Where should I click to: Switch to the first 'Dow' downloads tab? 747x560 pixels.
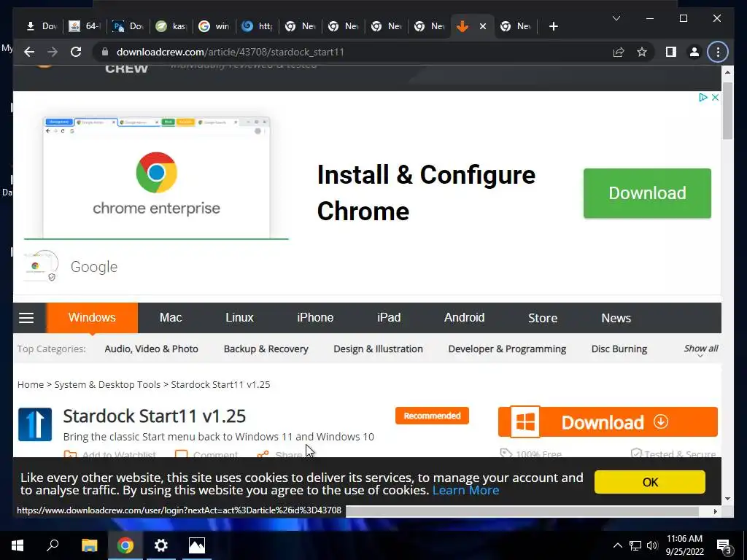(42, 26)
